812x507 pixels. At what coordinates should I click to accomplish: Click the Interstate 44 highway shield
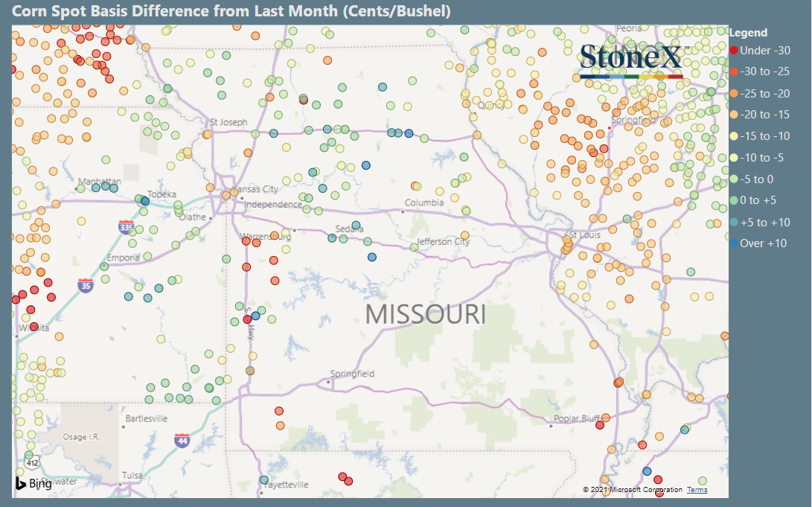tap(182, 440)
